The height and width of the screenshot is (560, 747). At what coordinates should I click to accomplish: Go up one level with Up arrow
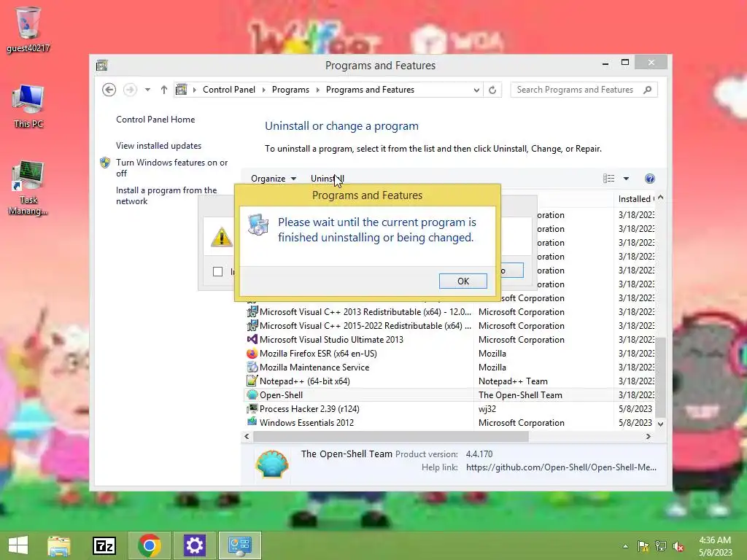pos(164,90)
